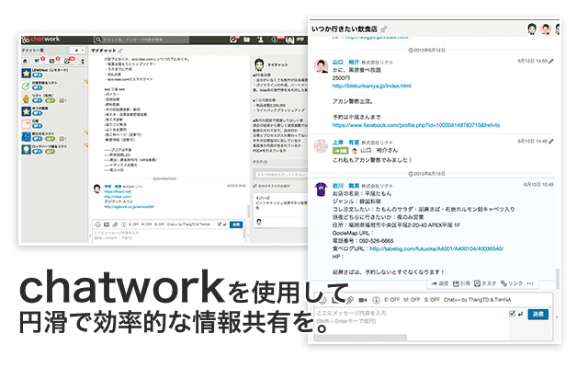Click 返信 reply action on message
Image resolution: width=588 pixels, height=368 pixels.
coord(439,283)
